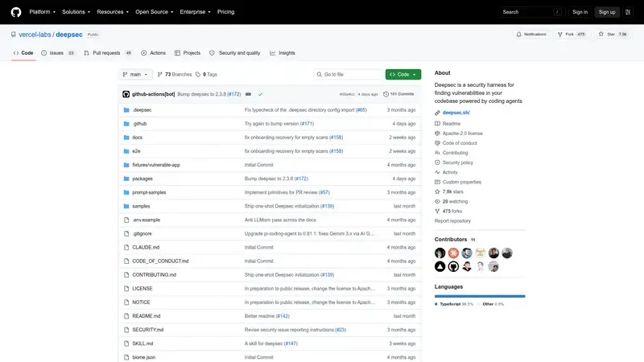View the commit check status checkmark
The width and height of the screenshot is (644, 362).
pyautogui.click(x=260, y=94)
